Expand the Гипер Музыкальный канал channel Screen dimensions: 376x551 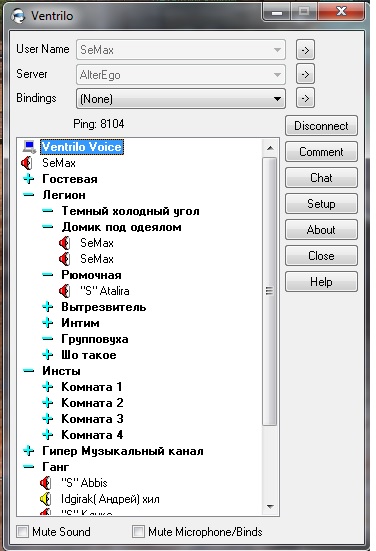click(29, 451)
